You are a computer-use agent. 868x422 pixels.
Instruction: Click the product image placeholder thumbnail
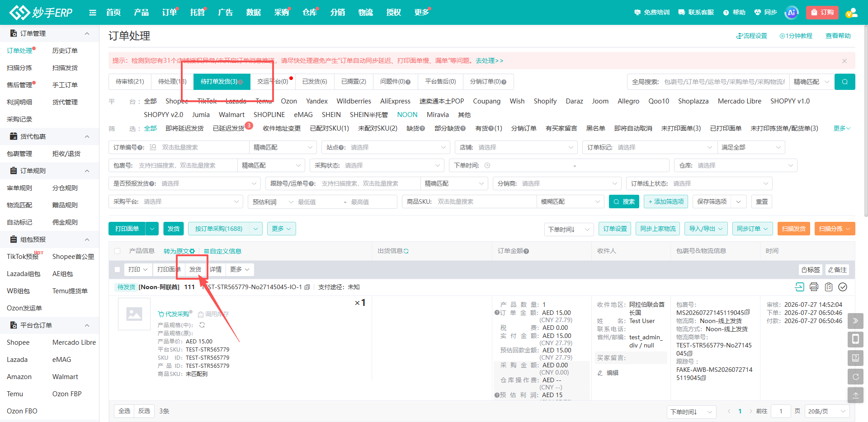pyautogui.click(x=134, y=314)
